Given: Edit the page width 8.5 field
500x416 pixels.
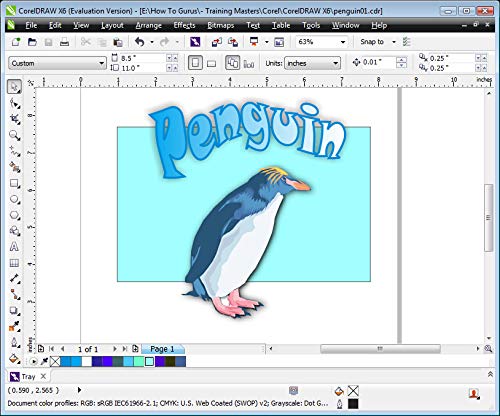Looking at the screenshot, I should (x=143, y=58).
